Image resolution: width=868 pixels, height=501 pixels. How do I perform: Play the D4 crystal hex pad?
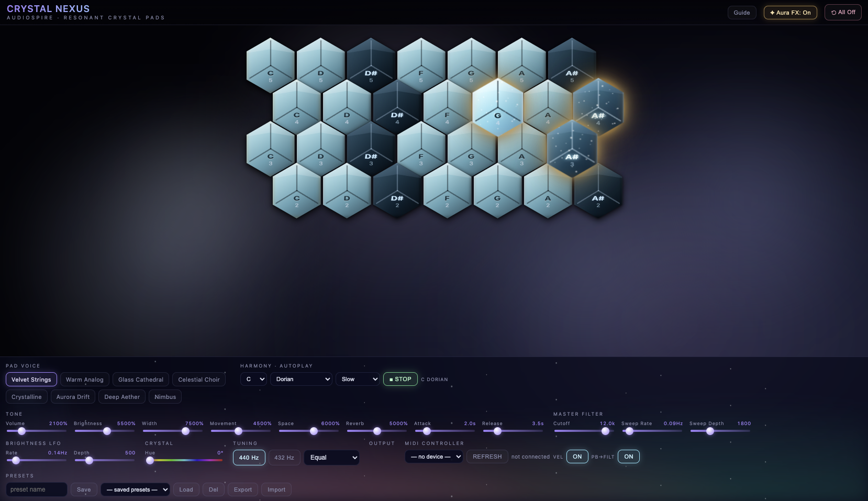click(347, 107)
